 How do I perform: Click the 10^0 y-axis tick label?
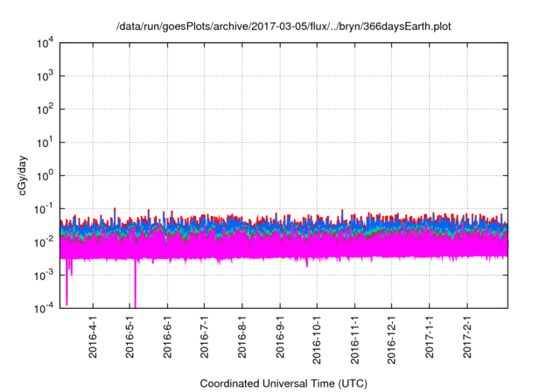click(46, 175)
